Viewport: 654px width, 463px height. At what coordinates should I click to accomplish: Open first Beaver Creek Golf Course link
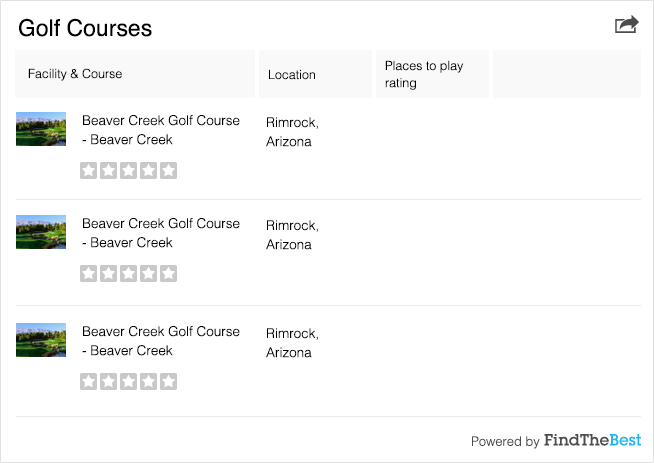(161, 129)
